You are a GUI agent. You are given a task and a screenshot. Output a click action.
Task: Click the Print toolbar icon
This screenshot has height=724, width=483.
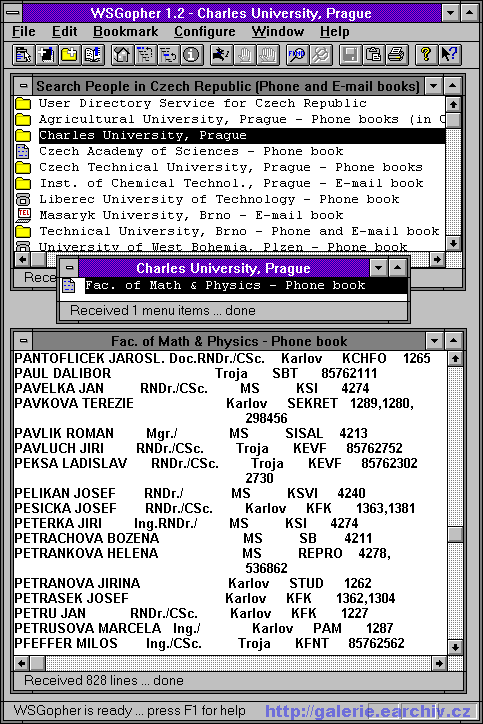(x=396, y=55)
